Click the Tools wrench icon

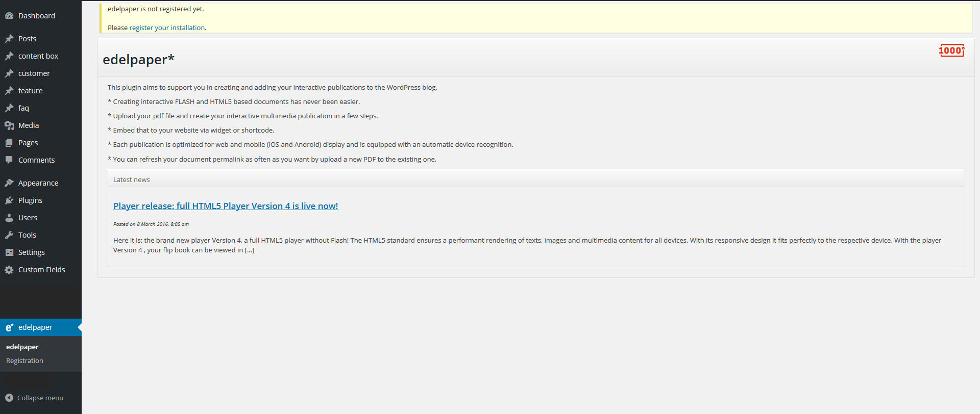(9, 235)
